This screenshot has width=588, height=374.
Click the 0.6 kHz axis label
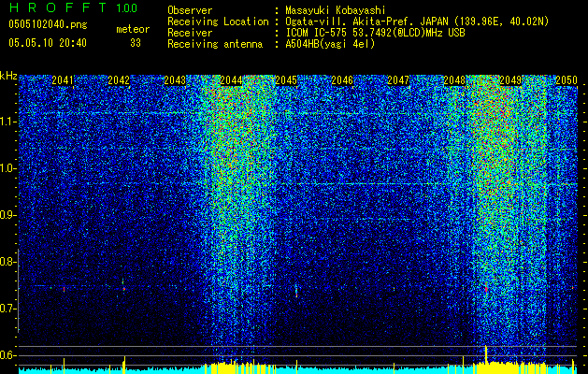click(x=7, y=355)
